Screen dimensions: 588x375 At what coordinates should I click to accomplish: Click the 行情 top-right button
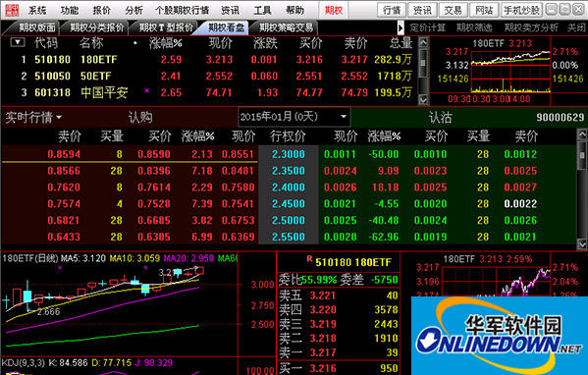392,10
